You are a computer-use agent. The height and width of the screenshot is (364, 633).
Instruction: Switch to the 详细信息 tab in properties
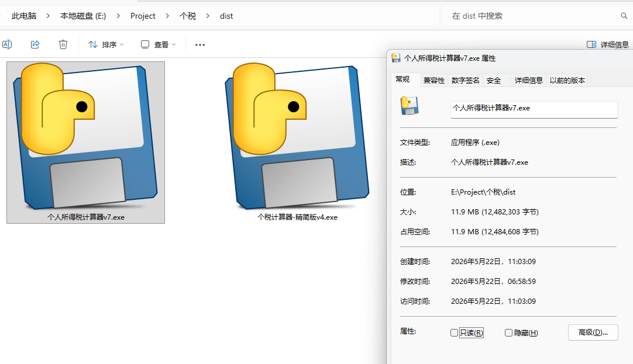click(x=528, y=81)
